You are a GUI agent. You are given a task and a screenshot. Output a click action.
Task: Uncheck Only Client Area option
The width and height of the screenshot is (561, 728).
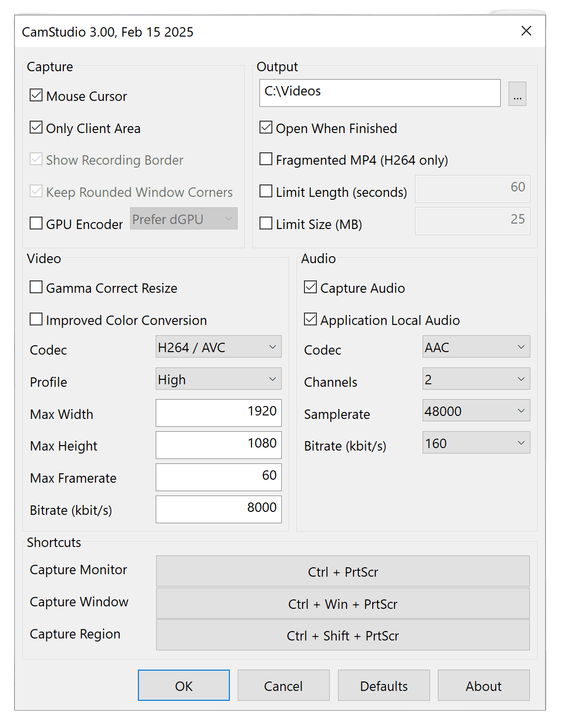(x=36, y=128)
